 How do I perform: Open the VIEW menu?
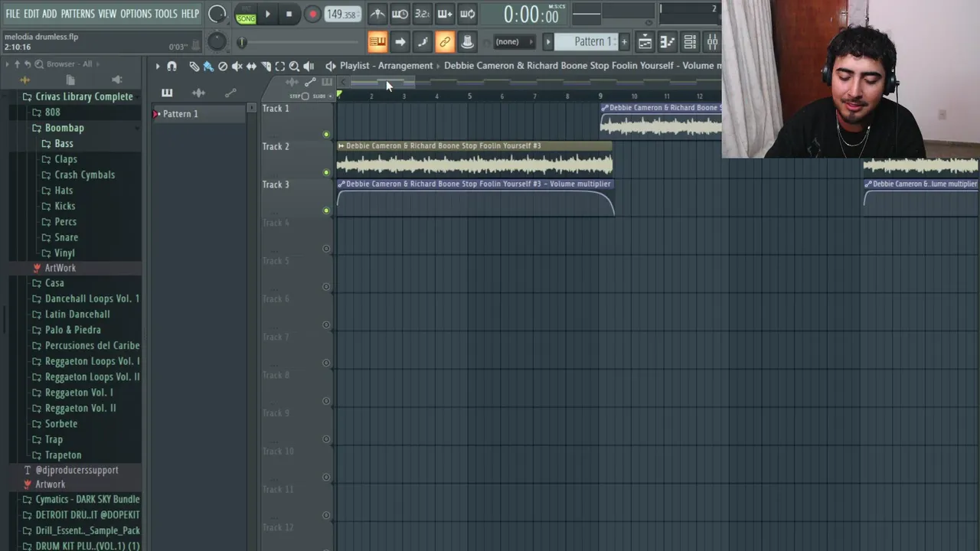(x=107, y=14)
